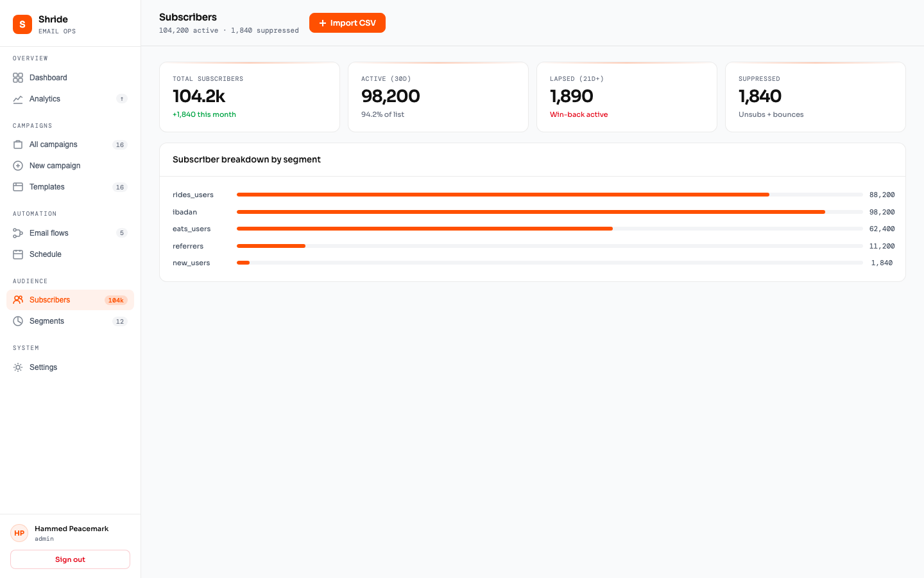Click the Analytics up-arrow badge
Image resolution: width=924 pixels, height=578 pixels.
pyautogui.click(x=122, y=99)
